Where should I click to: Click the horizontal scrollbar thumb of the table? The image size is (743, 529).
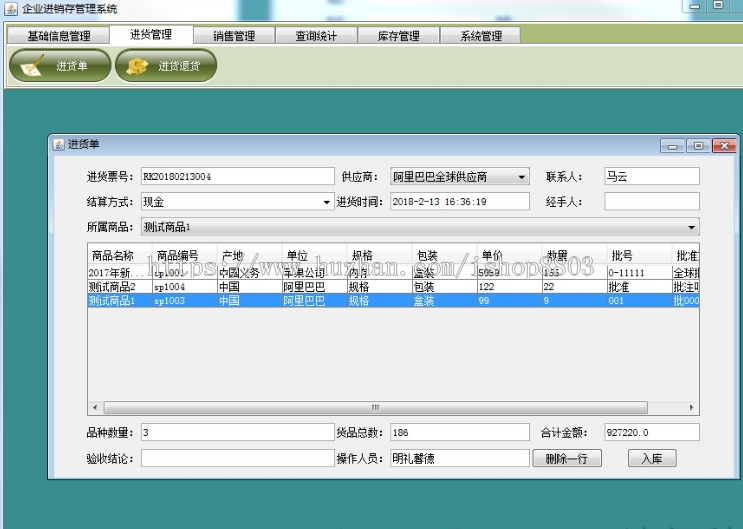click(375, 408)
